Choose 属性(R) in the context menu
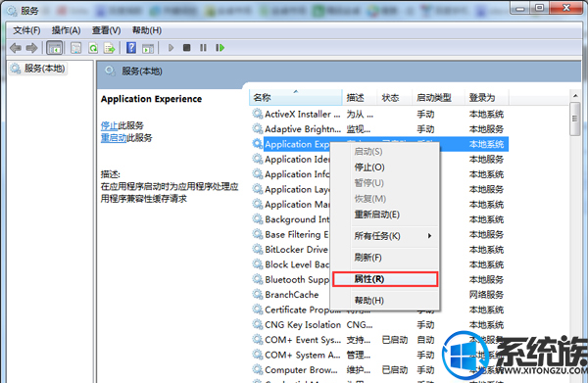This screenshot has width=588, height=383. (x=385, y=279)
